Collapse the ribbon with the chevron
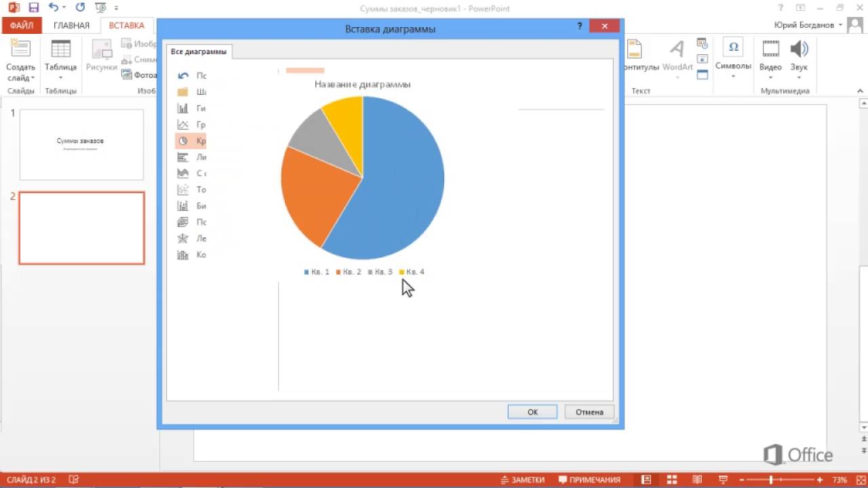868x488 pixels. (x=859, y=90)
